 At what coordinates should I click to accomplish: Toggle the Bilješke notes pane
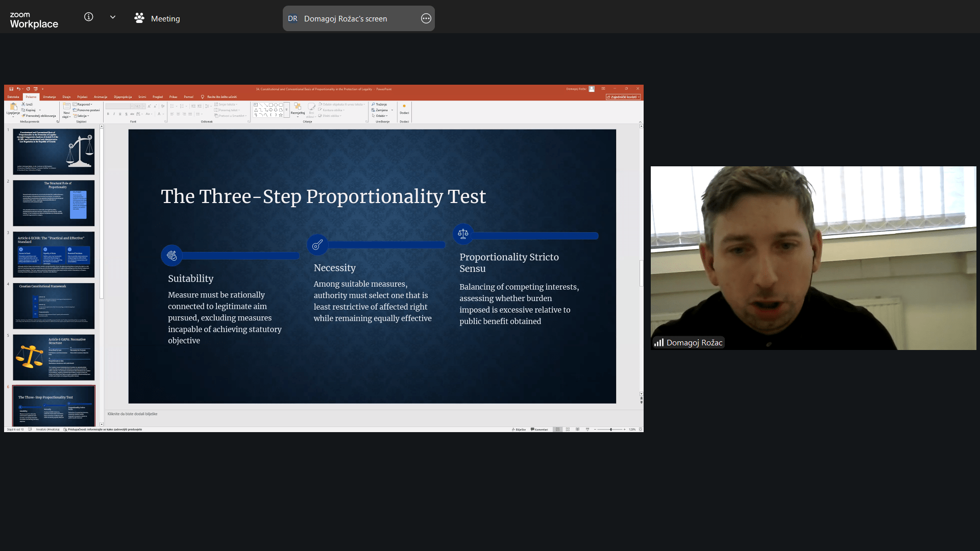519,430
